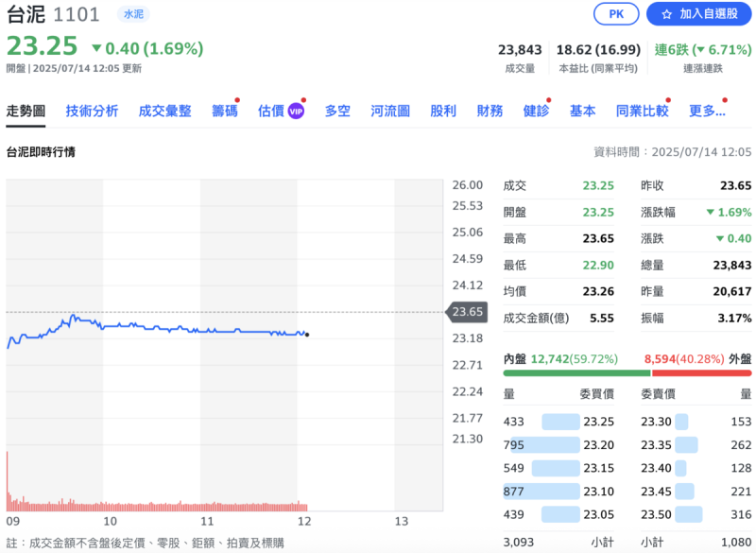Open the 基本 tab

[x=582, y=111]
